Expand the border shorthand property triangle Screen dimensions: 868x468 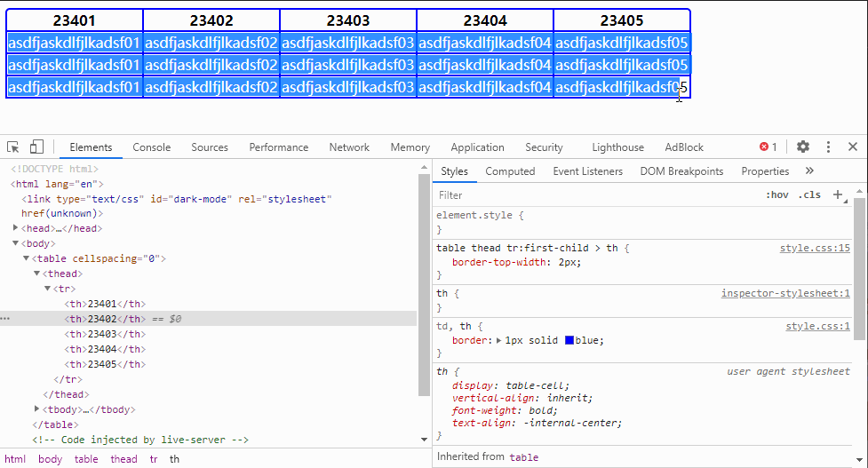(x=498, y=340)
